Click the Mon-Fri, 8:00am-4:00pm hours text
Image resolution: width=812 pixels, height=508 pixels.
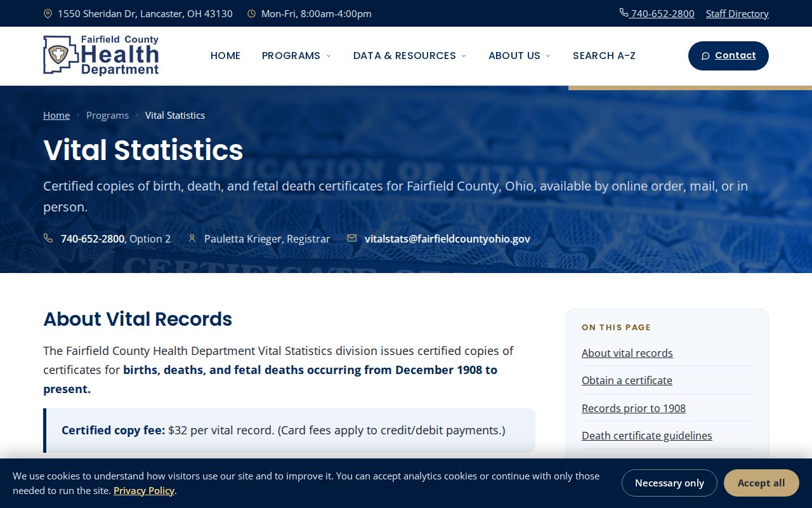coord(317,13)
